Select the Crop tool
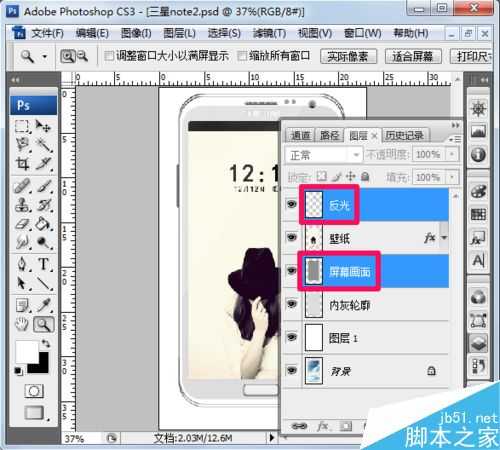This screenshot has height=450, width=500. [x=22, y=164]
